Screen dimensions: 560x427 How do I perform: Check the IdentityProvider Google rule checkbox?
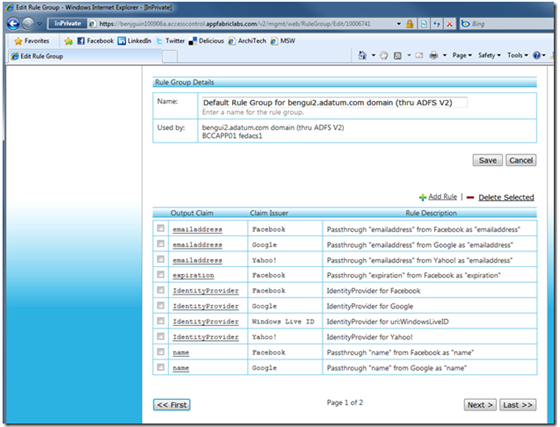161,305
